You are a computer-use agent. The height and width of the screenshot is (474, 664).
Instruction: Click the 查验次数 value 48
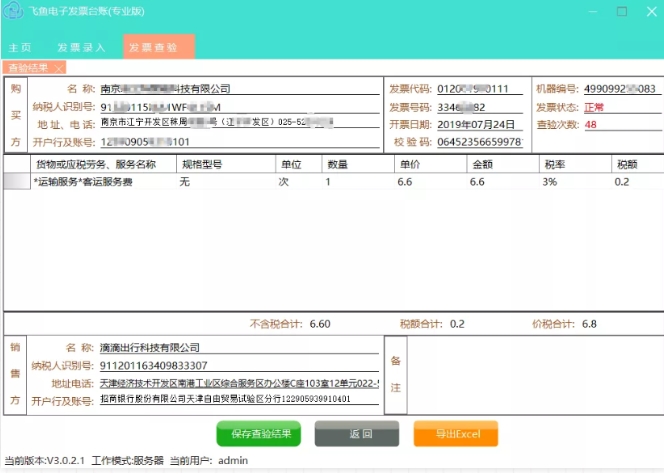[x=591, y=125]
